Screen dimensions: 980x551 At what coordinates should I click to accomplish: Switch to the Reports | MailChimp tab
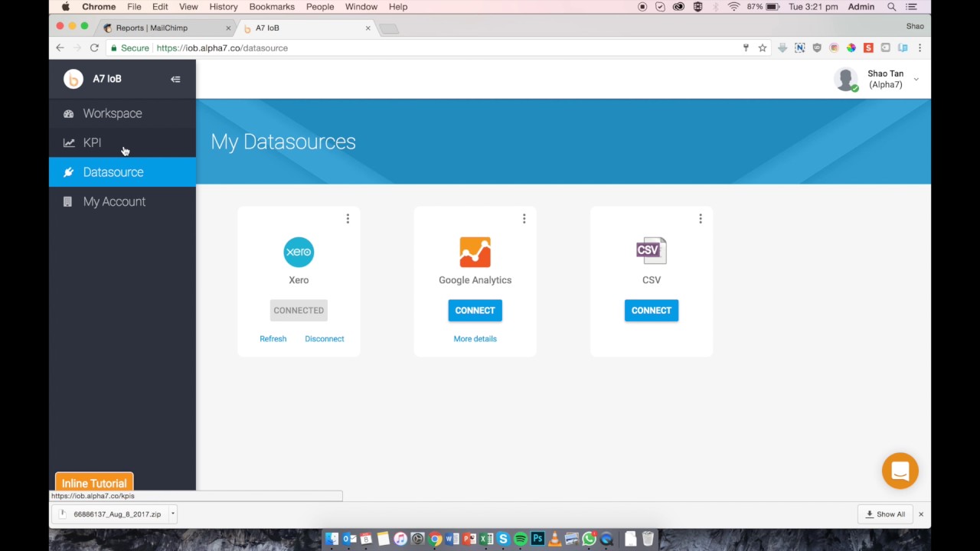tap(166, 28)
